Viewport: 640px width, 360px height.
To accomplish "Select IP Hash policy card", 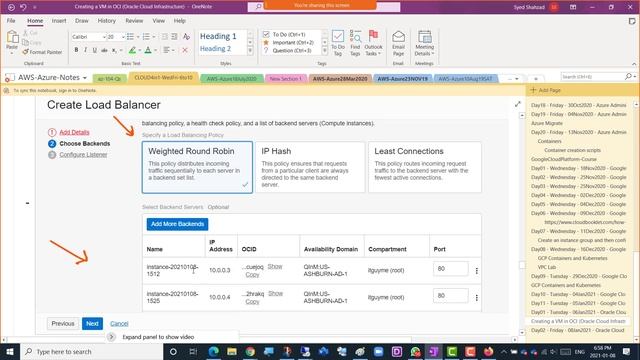I will pyautogui.click(x=310, y=167).
